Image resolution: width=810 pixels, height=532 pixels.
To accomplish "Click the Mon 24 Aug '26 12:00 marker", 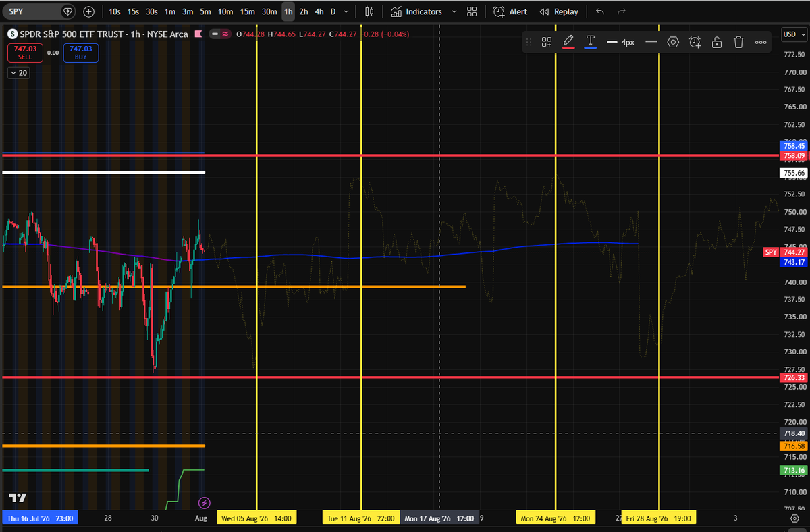I will 556,518.
